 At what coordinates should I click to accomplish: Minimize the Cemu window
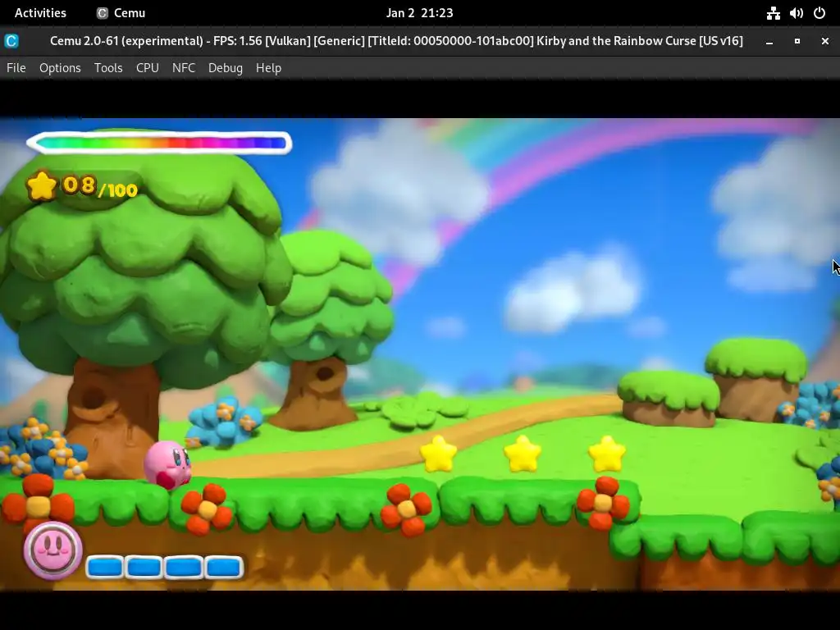tap(769, 41)
